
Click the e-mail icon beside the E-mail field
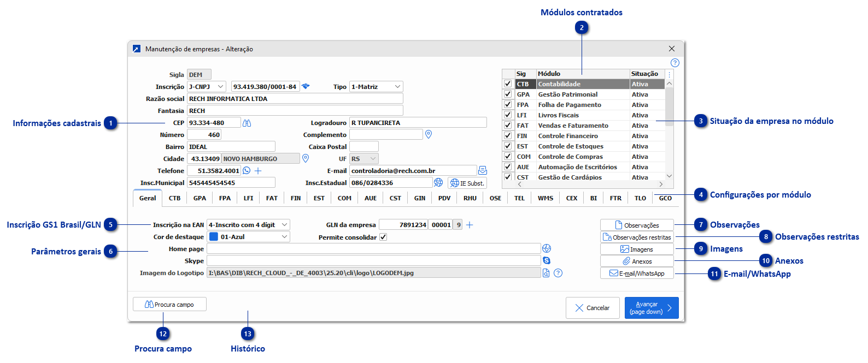(x=483, y=170)
